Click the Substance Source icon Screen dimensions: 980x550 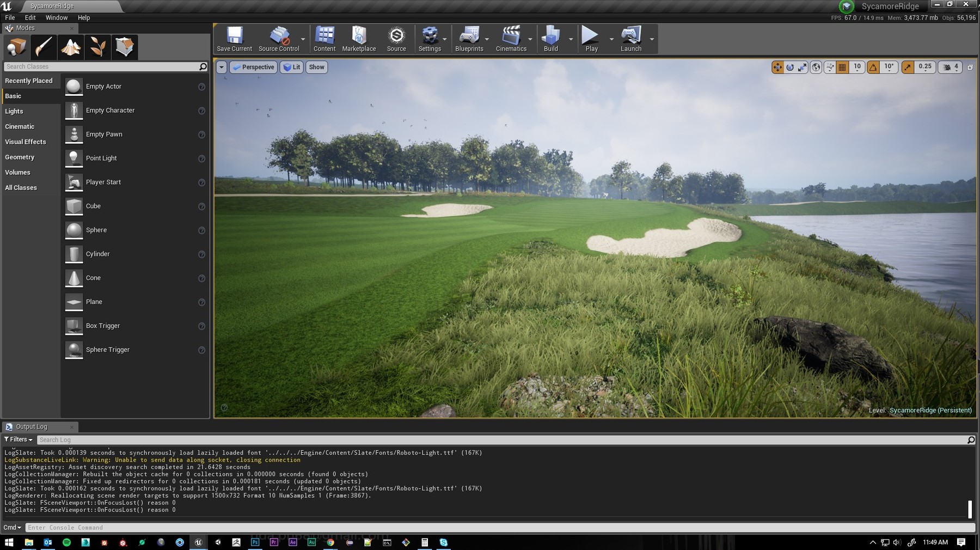[x=396, y=39]
